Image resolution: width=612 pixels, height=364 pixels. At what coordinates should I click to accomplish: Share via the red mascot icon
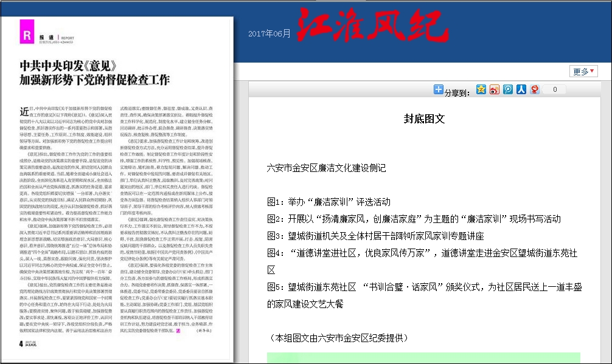(x=535, y=89)
